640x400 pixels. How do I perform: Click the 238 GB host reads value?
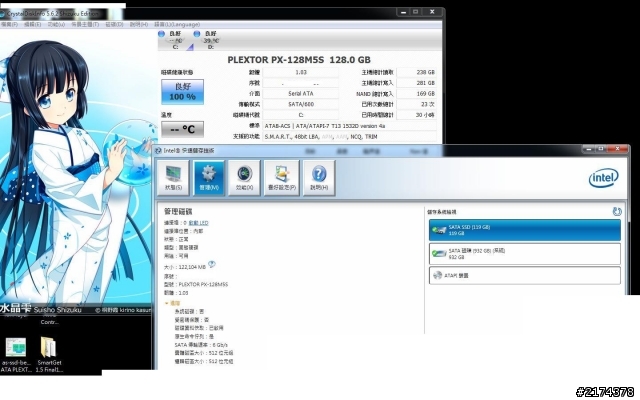click(x=416, y=72)
